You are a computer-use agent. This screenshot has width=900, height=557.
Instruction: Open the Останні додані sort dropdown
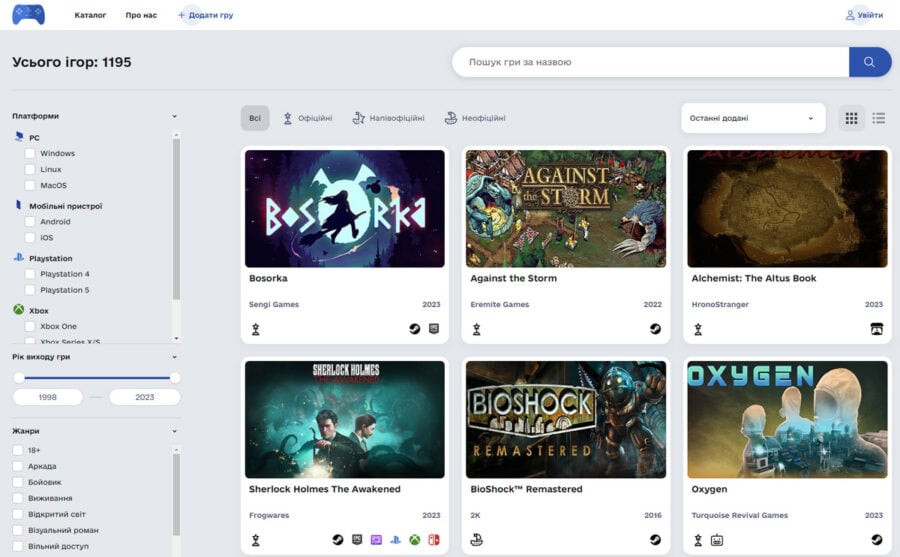[x=753, y=118]
